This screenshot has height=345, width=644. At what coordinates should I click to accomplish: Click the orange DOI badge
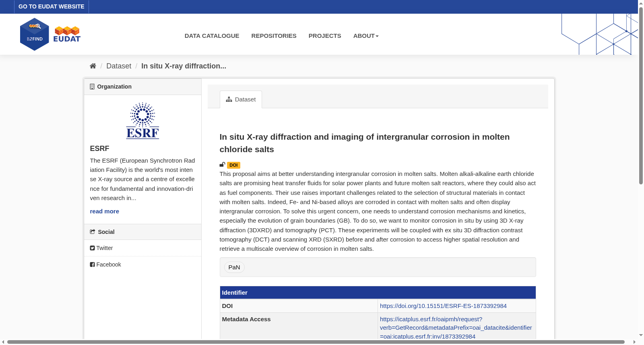click(233, 165)
